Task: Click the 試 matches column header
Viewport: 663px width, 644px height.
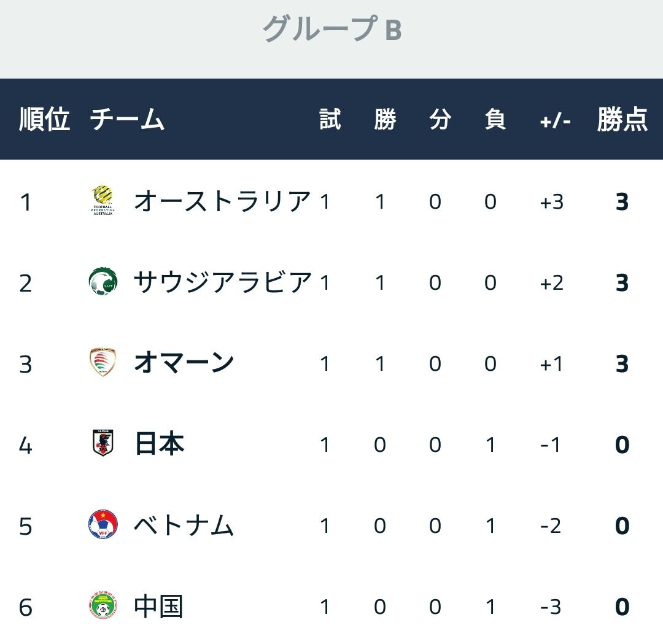Action: [330, 119]
